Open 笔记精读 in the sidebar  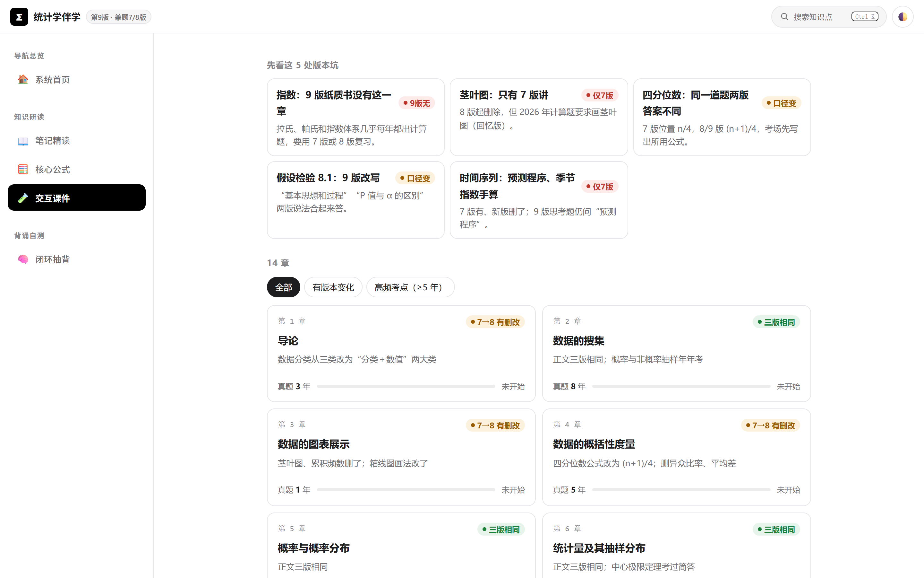[x=77, y=141]
